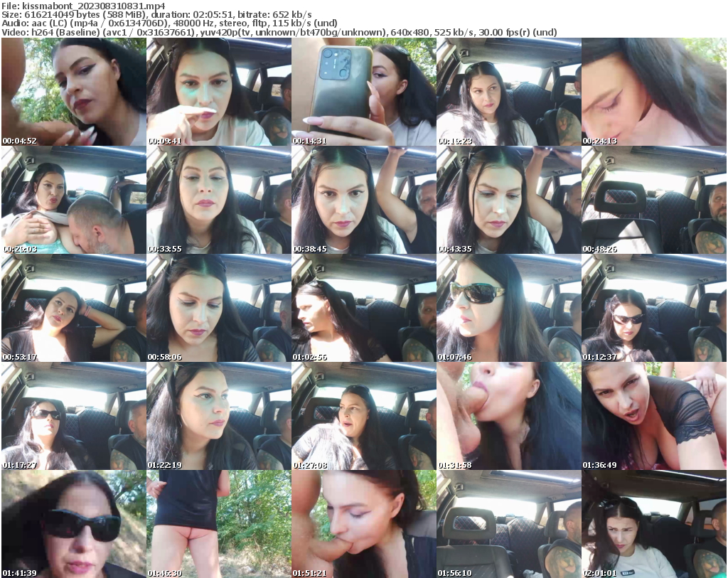Select the 00:53:17 frame
Image resolution: width=728 pixels, height=578 pixels.
coord(72,307)
